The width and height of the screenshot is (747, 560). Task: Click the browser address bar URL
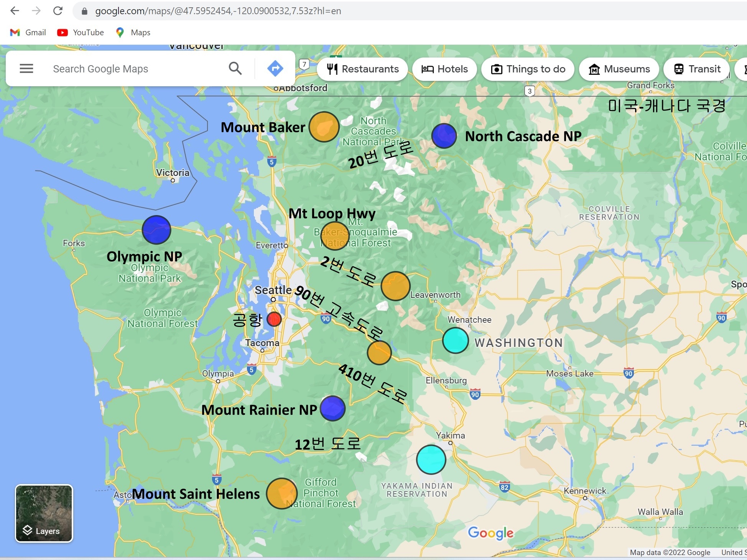point(218,11)
